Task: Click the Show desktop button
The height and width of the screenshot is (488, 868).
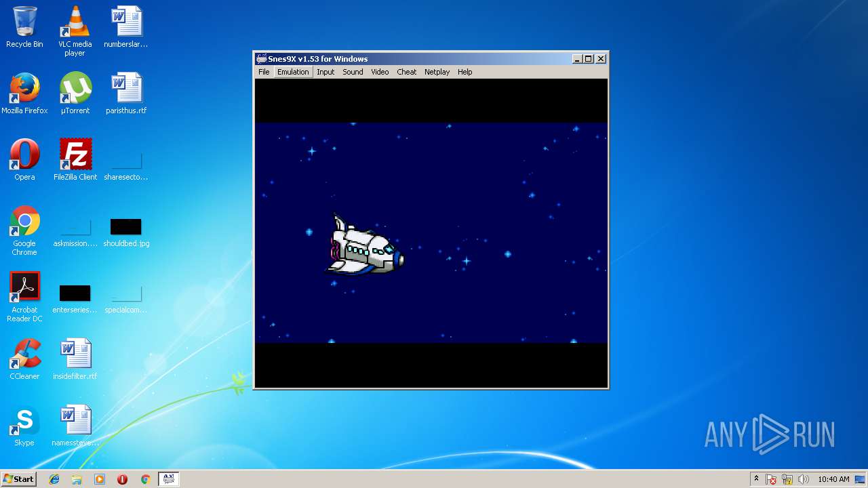Action: coord(861,479)
